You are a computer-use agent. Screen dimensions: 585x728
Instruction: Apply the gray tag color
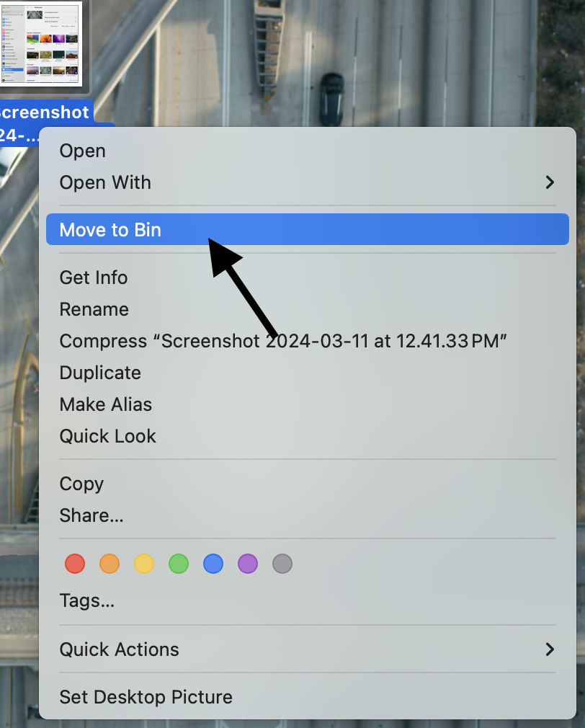click(282, 564)
